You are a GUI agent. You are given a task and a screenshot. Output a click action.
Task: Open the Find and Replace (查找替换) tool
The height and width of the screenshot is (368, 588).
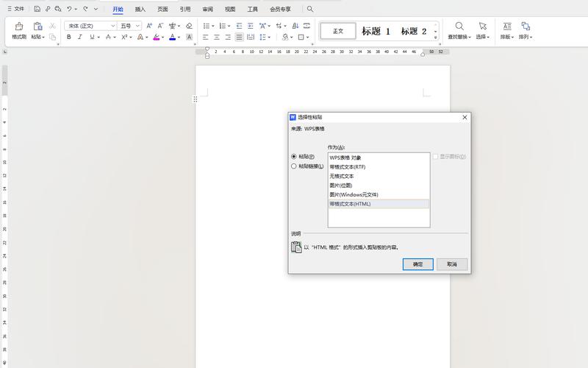coord(459,30)
